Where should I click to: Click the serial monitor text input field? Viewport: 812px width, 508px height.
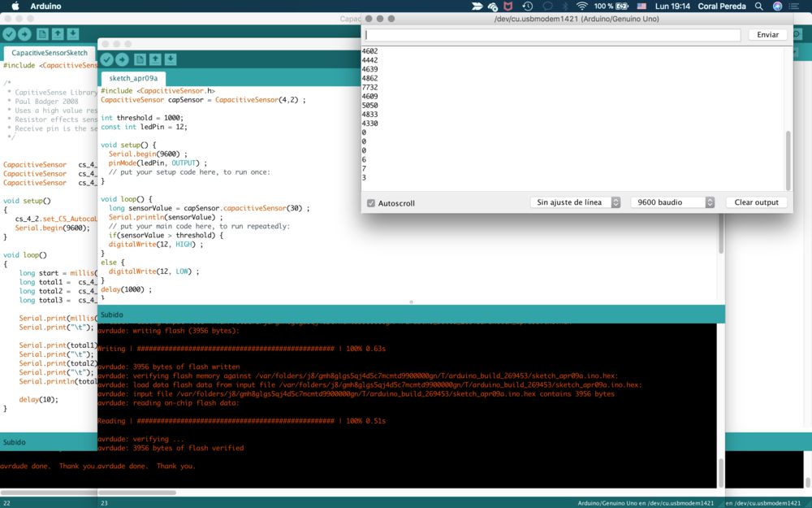[x=552, y=35]
